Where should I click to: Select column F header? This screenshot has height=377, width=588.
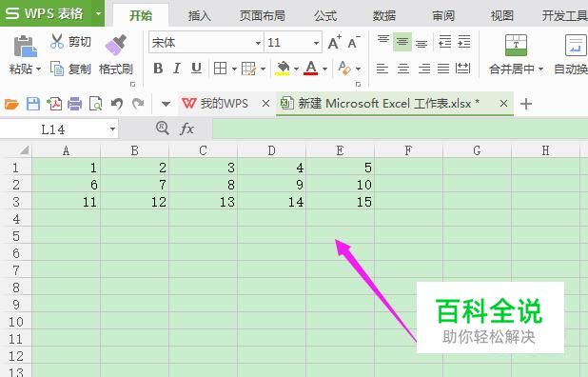click(408, 150)
